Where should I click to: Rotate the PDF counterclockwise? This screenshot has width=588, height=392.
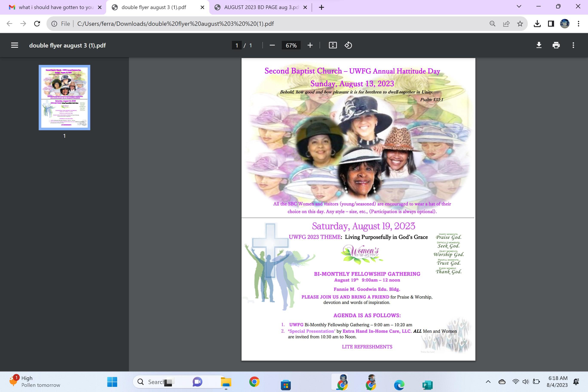click(x=348, y=45)
